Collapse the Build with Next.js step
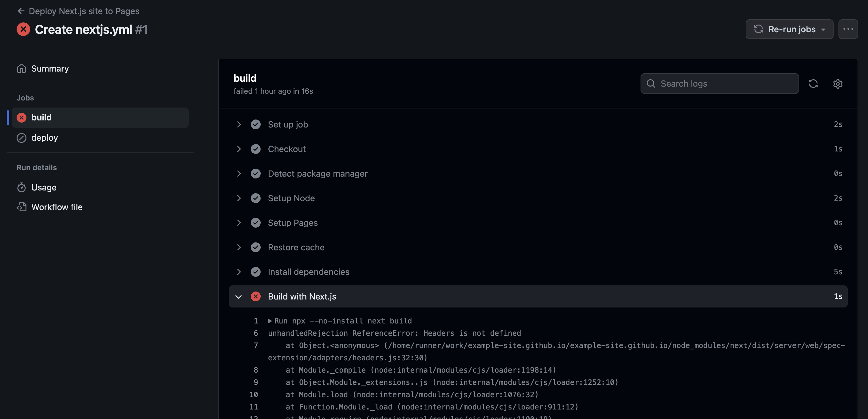 (x=239, y=296)
